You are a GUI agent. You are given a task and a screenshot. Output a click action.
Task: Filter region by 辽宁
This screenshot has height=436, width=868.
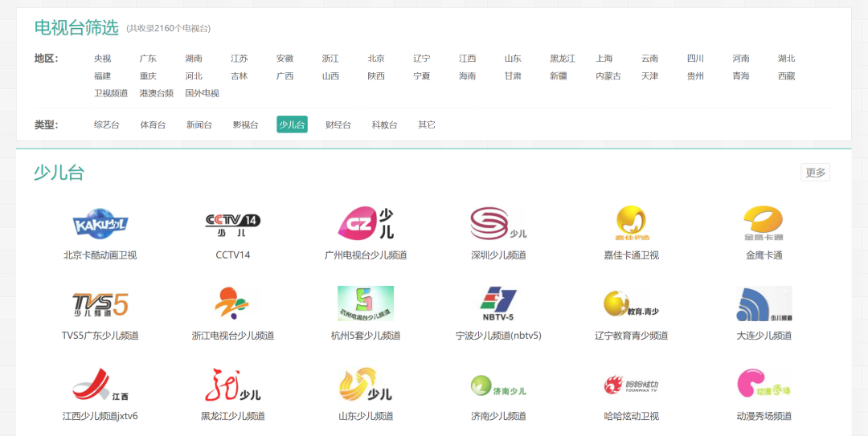coord(422,59)
